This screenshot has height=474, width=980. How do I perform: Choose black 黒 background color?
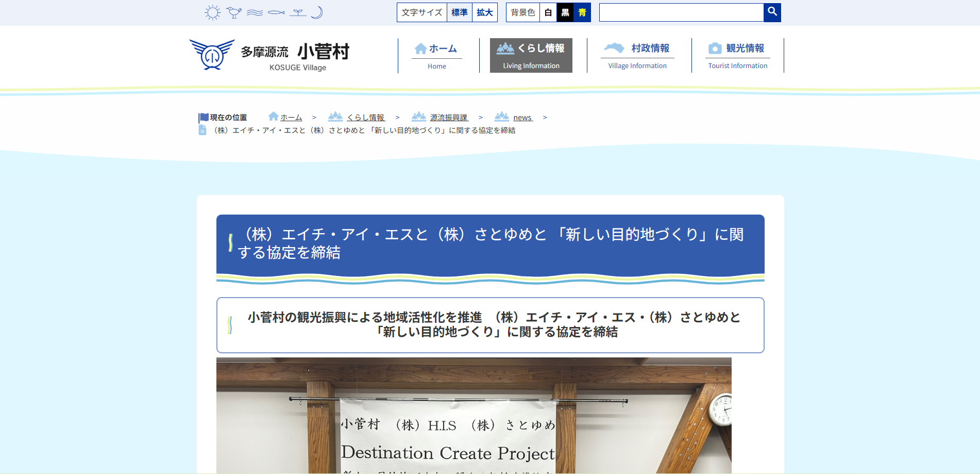(x=565, y=12)
